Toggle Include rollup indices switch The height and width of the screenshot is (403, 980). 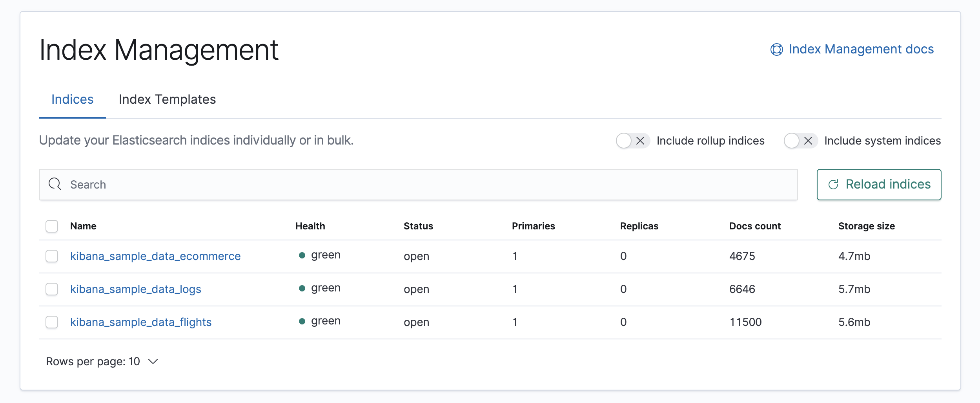coord(632,141)
